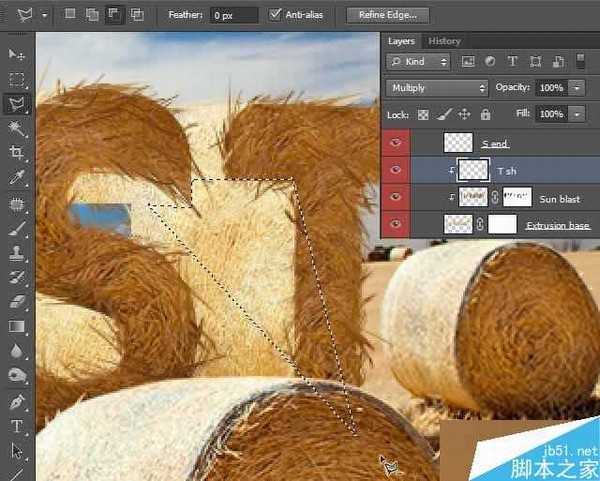Image resolution: width=600 pixels, height=481 pixels.
Task: Open the layer filter Kind dropdown
Action: (x=417, y=62)
